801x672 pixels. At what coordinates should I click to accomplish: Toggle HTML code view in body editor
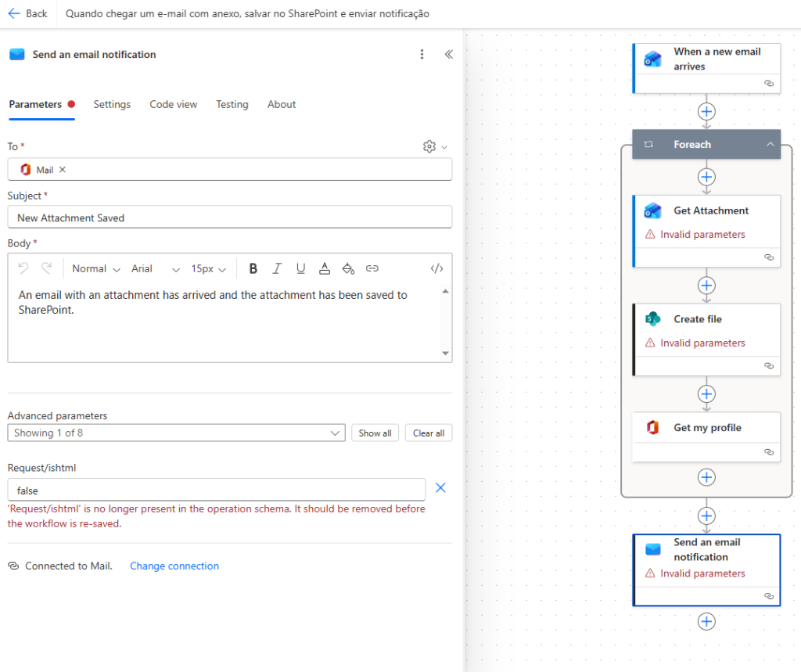(437, 268)
